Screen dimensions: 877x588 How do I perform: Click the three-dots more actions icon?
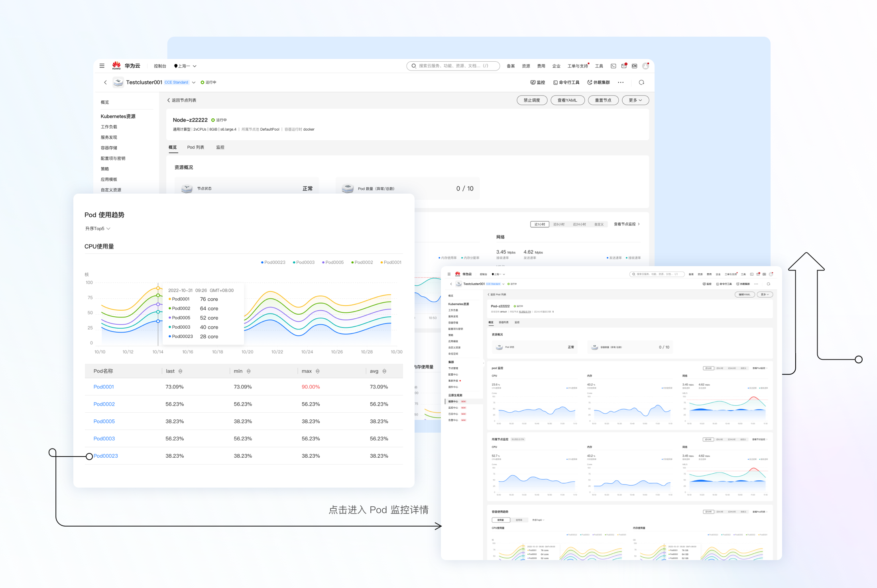coord(621,82)
